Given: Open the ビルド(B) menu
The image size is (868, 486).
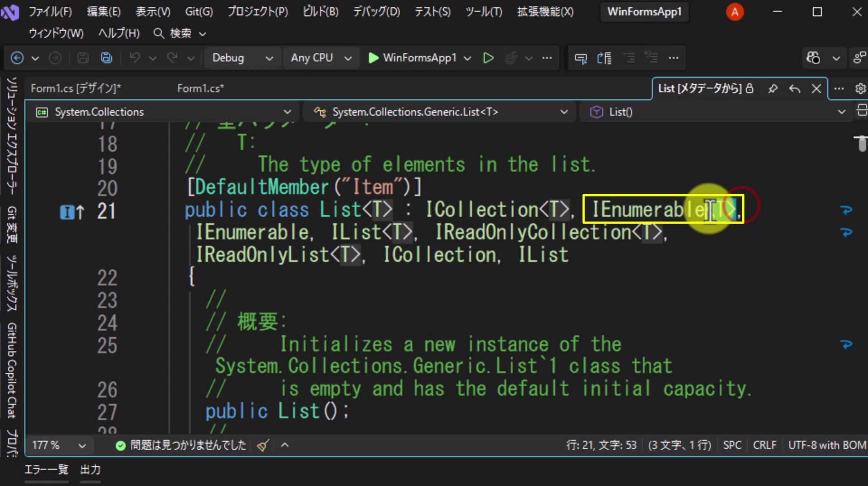Looking at the screenshot, I should click(x=321, y=12).
